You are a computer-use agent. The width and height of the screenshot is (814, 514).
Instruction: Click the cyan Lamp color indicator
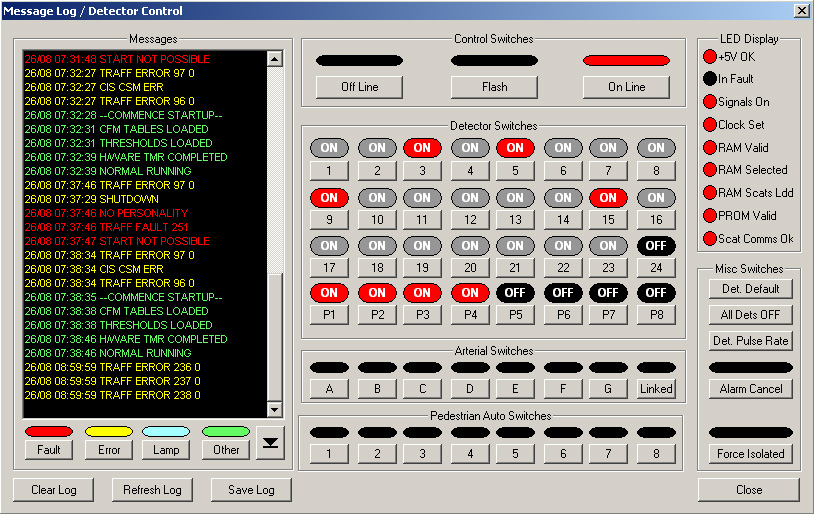166,431
